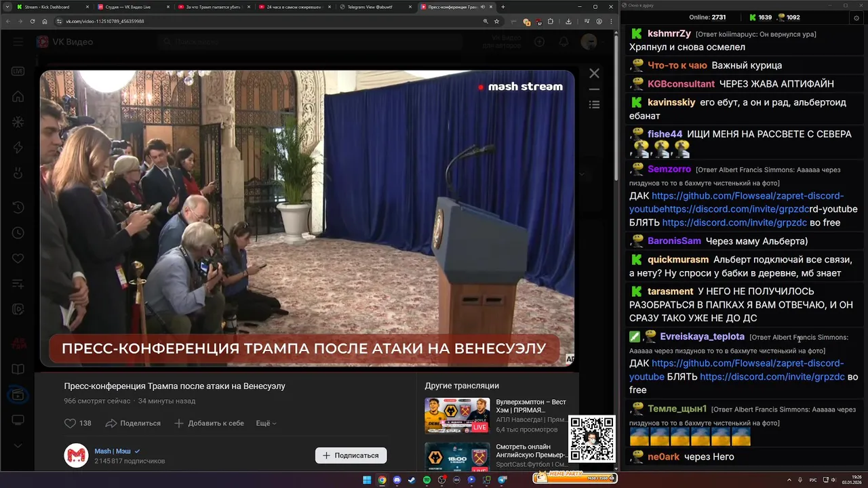This screenshot has height=488, width=868.
Task: Close the video overlay with the X icon
Action: [x=594, y=73]
